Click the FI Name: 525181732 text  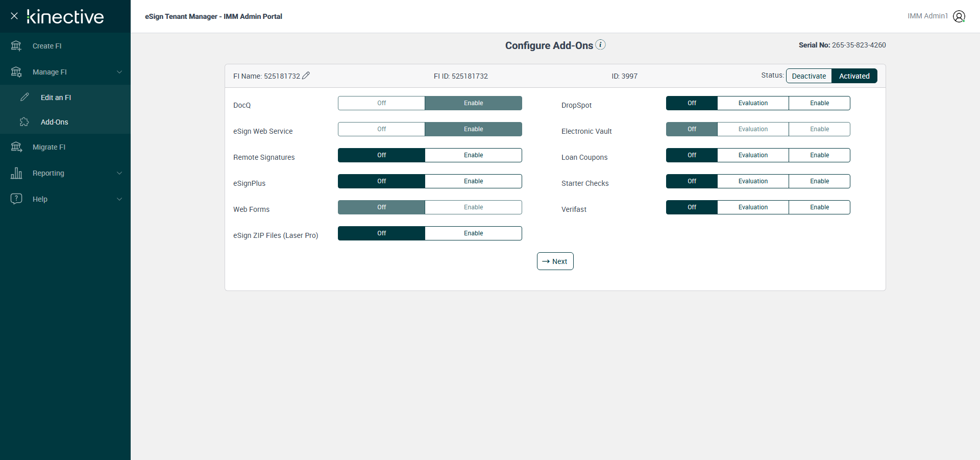pyautogui.click(x=266, y=76)
